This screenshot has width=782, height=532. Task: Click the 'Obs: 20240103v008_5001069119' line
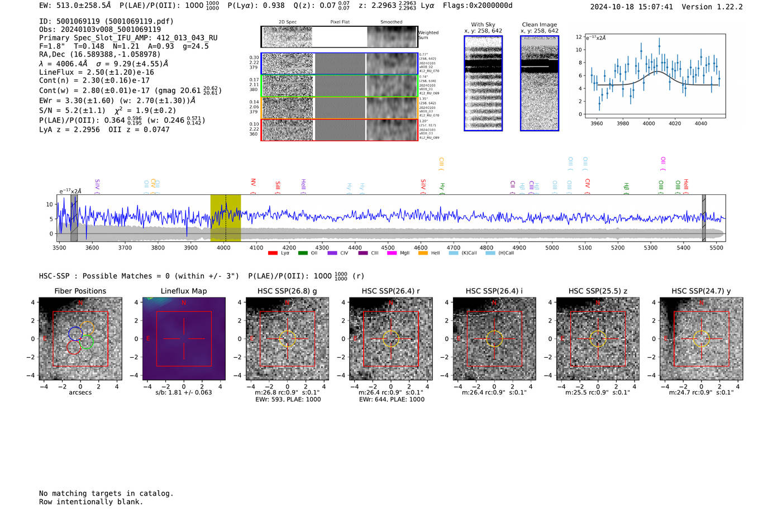[100, 30]
